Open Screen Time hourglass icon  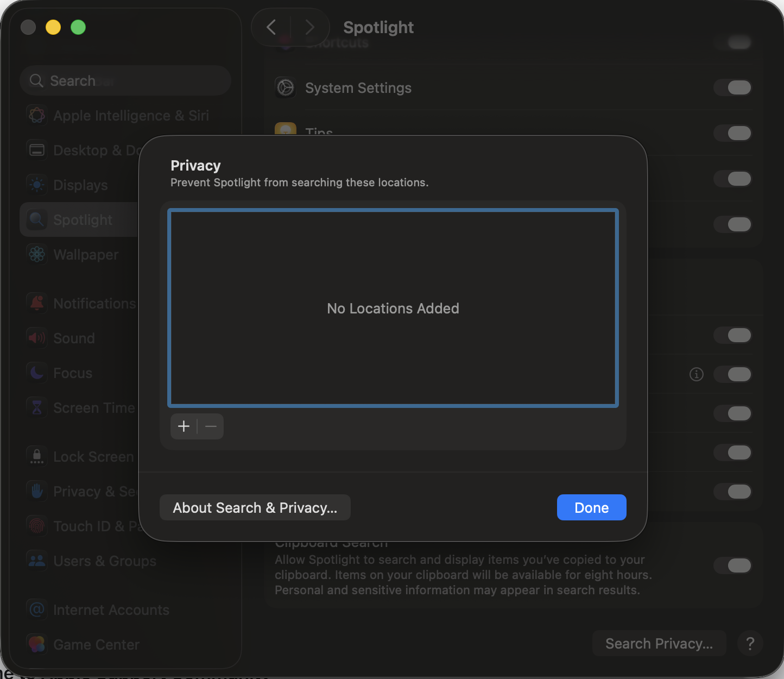tap(37, 407)
